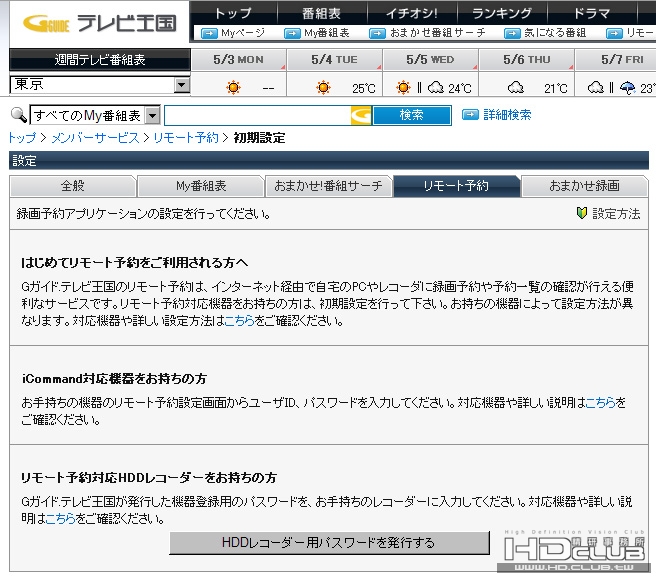Screen dimensions: 656x578
Task: Click the green beginner mark icon
Action: tap(582, 213)
